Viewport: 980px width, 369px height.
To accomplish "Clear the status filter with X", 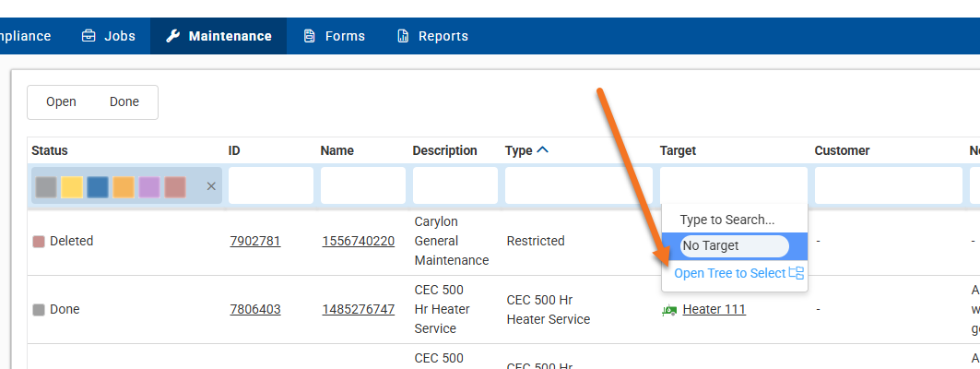I will (211, 186).
